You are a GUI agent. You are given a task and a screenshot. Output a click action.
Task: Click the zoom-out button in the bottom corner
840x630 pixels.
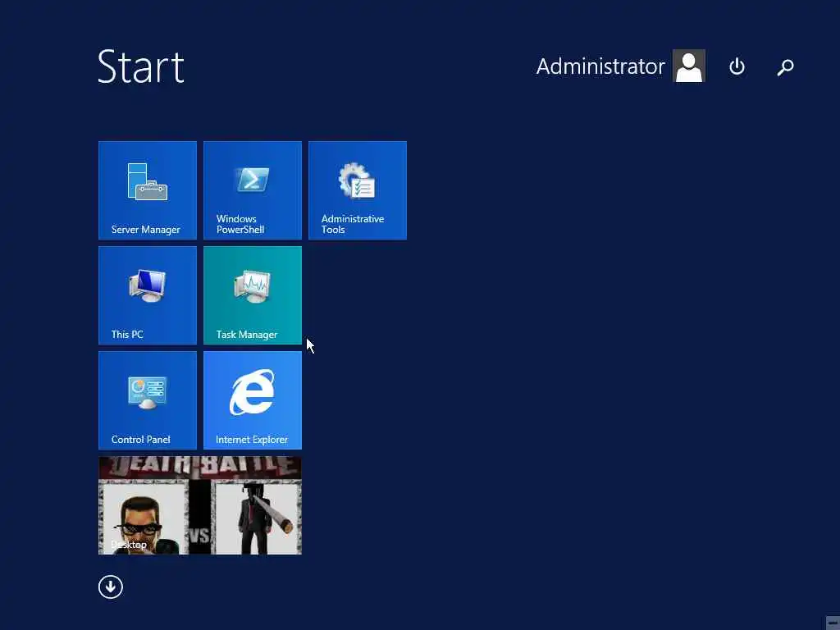833,623
